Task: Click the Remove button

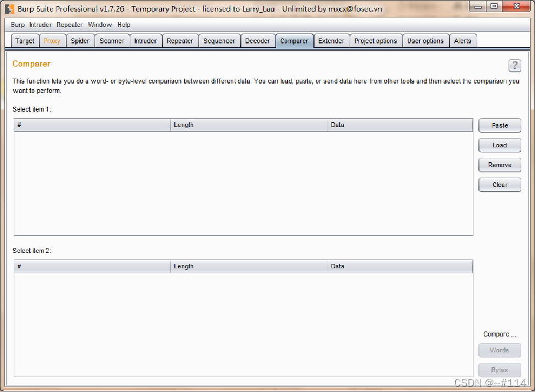Action: tap(500, 165)
